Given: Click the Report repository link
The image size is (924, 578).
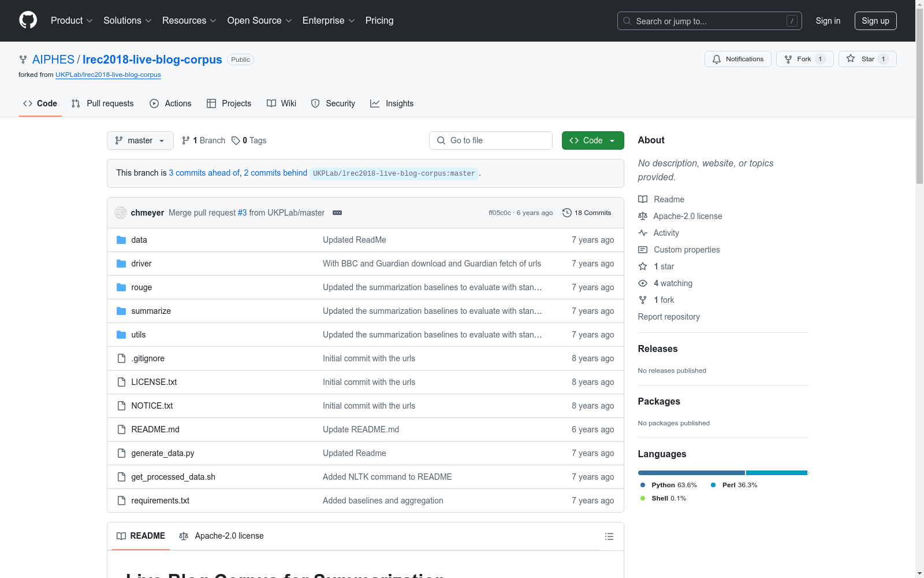Looking at the screenshot, I should 669,317.
